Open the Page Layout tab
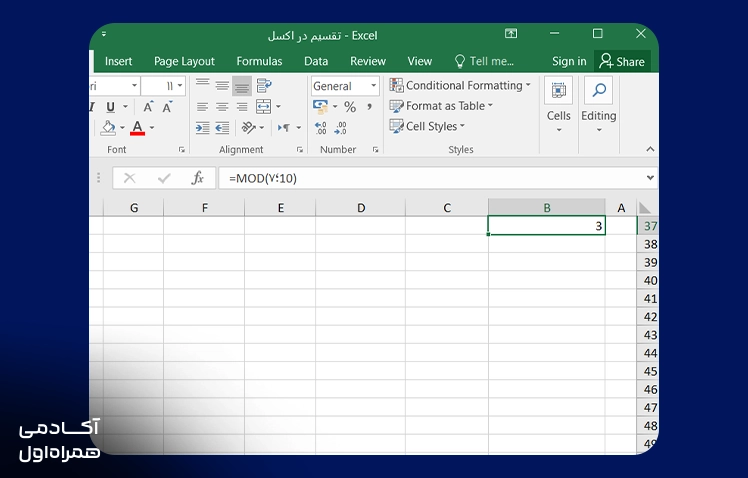The width and height of the screenshot is (748, 478). (x=184, y=62)
